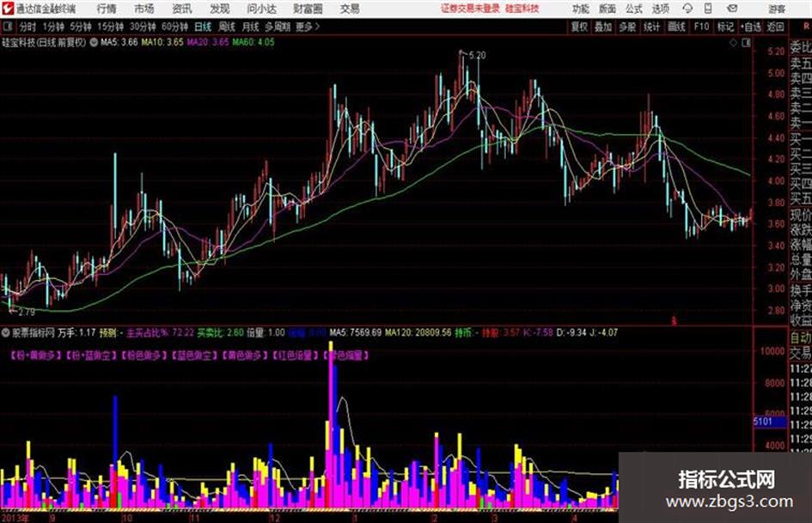Click the 主买占比% 72.22 value
Viewport: 812px width, 523px height.
pyautogui.click(x=160, y=332)
